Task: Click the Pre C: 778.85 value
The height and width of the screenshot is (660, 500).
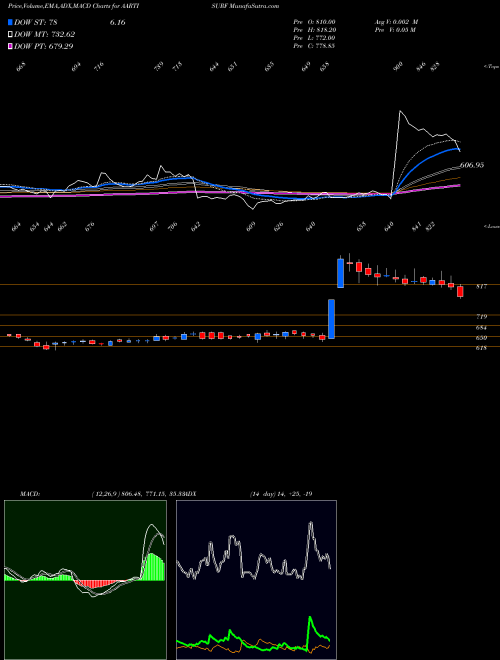Action: (x=314, y=46)
